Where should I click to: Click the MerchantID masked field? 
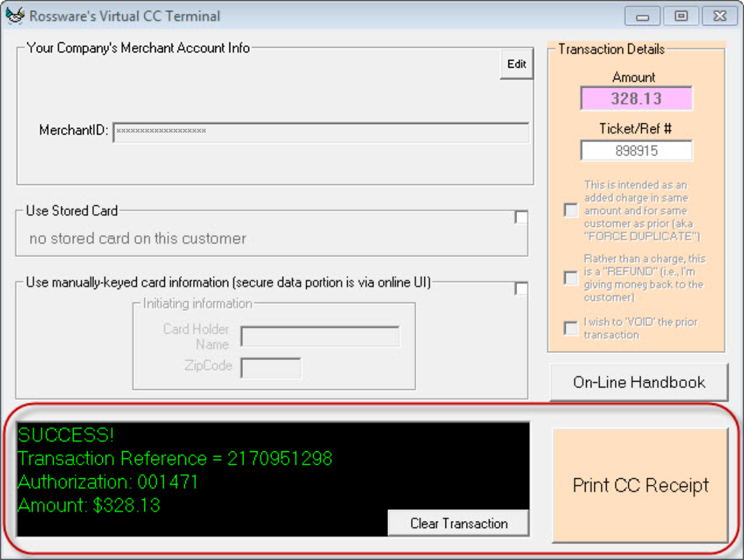click(321, 132)
